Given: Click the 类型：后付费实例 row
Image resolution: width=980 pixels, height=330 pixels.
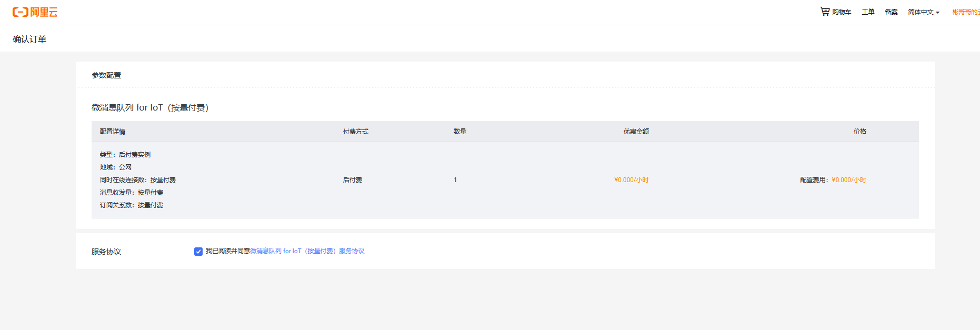Looking at the screenshot, I should pyautogui.click(x=125, y=155).
